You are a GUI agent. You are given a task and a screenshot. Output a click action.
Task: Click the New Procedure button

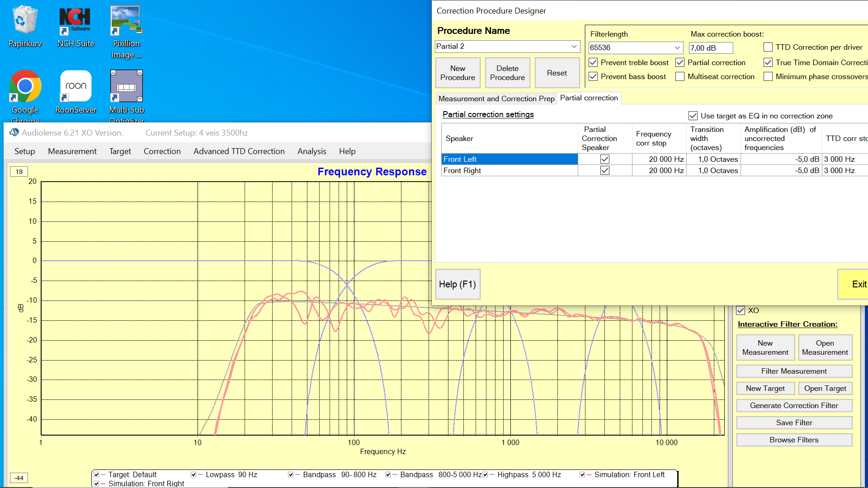[x=458, y=73]
